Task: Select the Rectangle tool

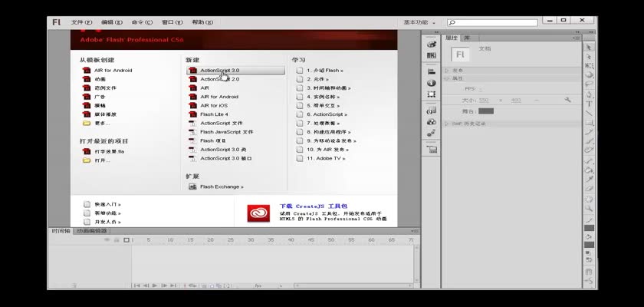Action: coord(589,123)
